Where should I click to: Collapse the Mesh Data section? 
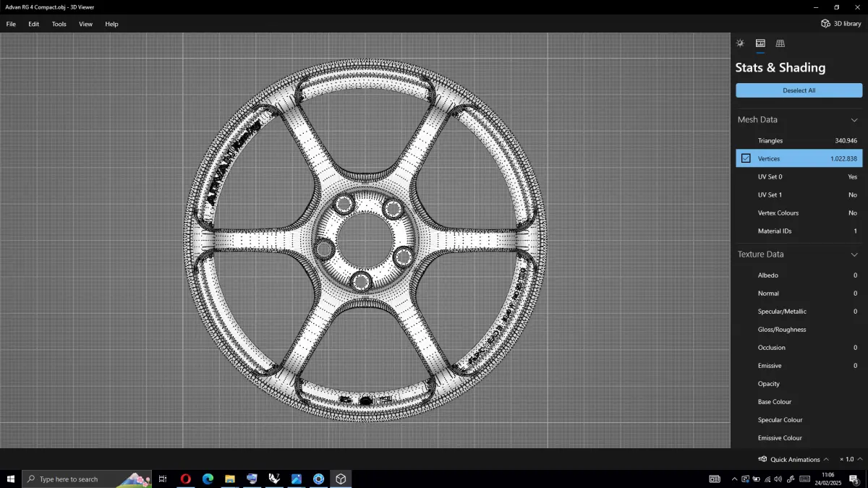tap(854, 120)
